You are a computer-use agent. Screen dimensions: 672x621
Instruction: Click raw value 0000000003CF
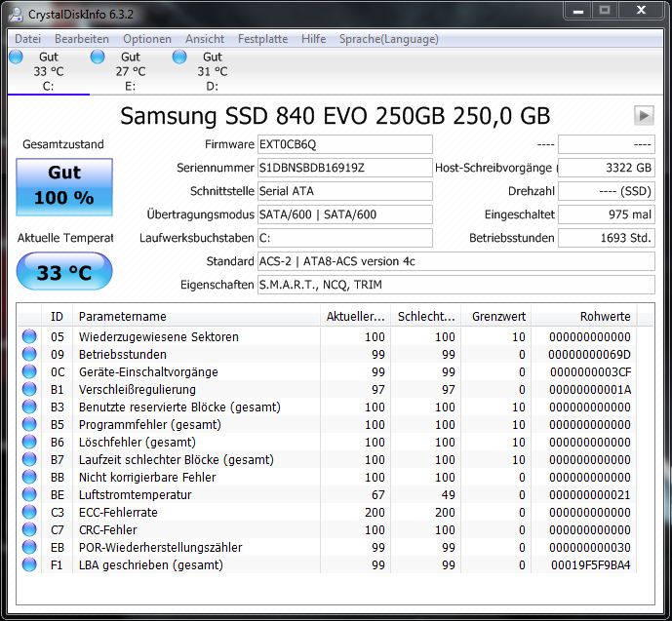coord(591,372)
